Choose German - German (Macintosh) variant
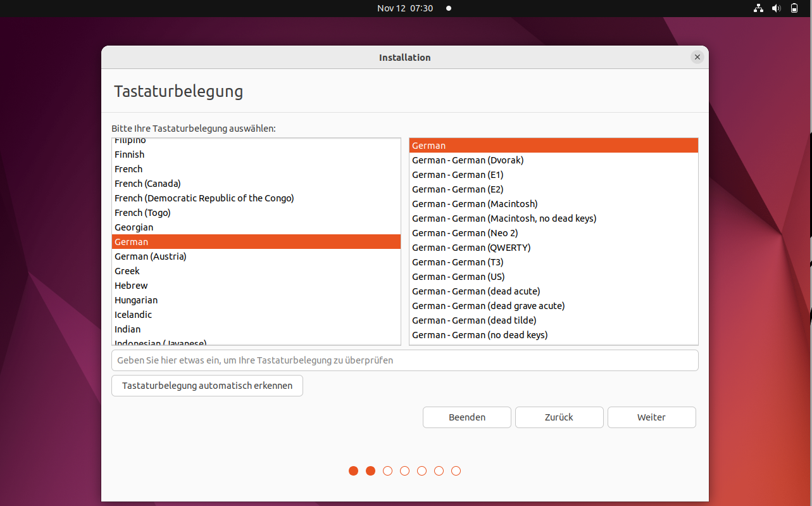 pos(475,204)
